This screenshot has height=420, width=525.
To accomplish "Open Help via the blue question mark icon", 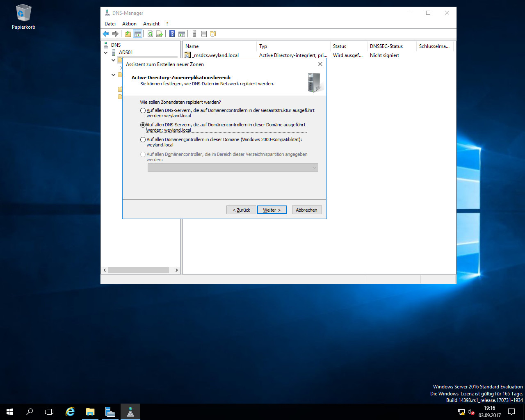I will point(172,34).
